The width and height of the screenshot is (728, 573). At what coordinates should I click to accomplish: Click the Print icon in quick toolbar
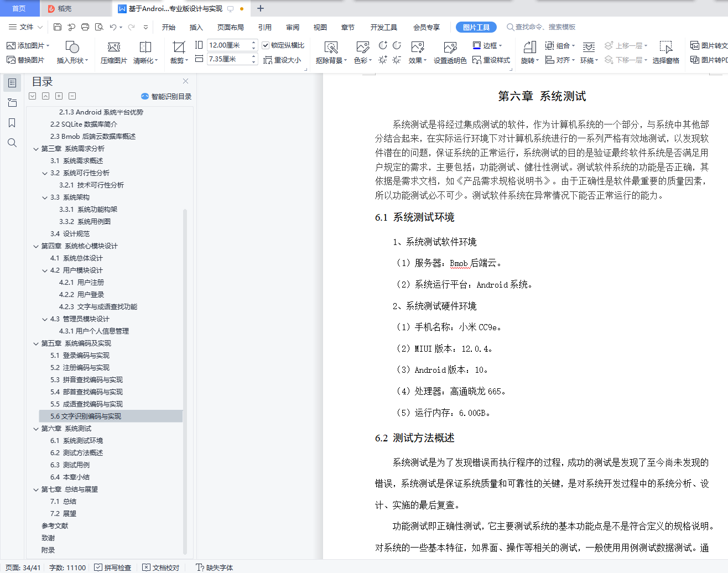(x=85, y=27)
